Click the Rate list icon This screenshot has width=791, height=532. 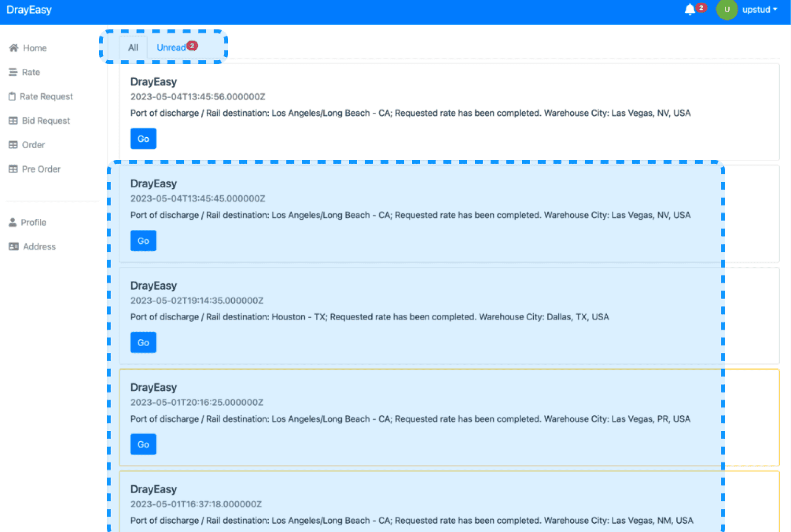point(13,72)
